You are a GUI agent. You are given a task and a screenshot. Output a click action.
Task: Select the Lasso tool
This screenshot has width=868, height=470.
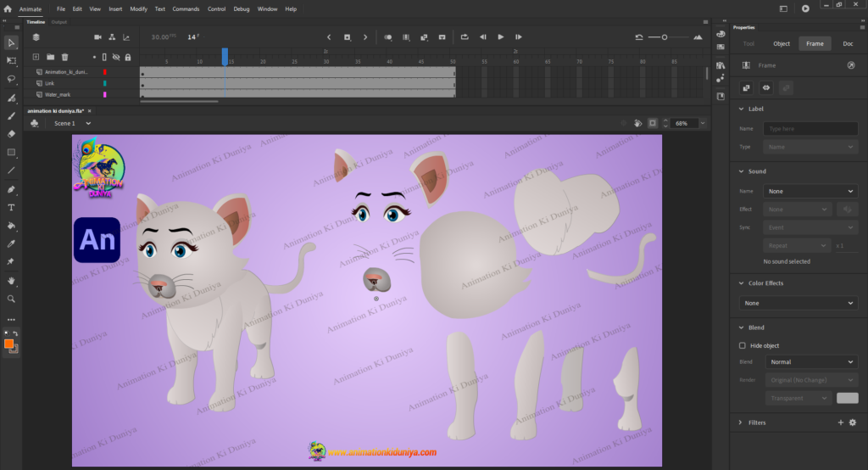tap(11, 79)
